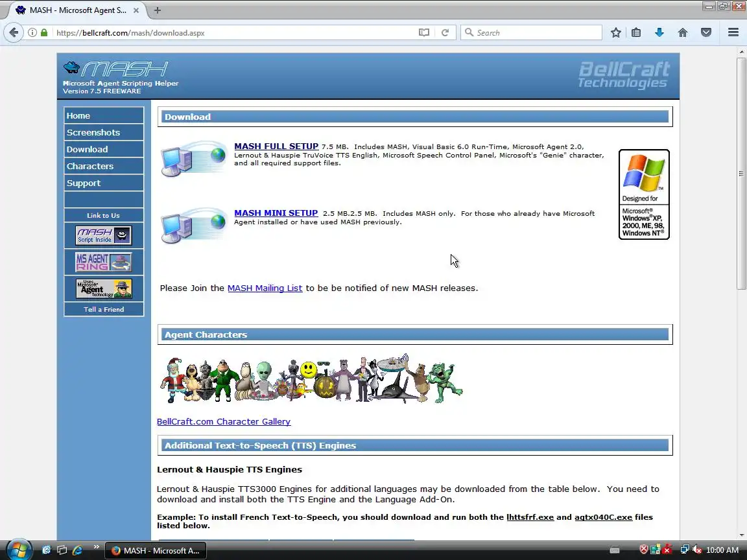Screen dimensions: 747x560
Task: Download MASH MINI SETUP link
Action: (276, 213)
